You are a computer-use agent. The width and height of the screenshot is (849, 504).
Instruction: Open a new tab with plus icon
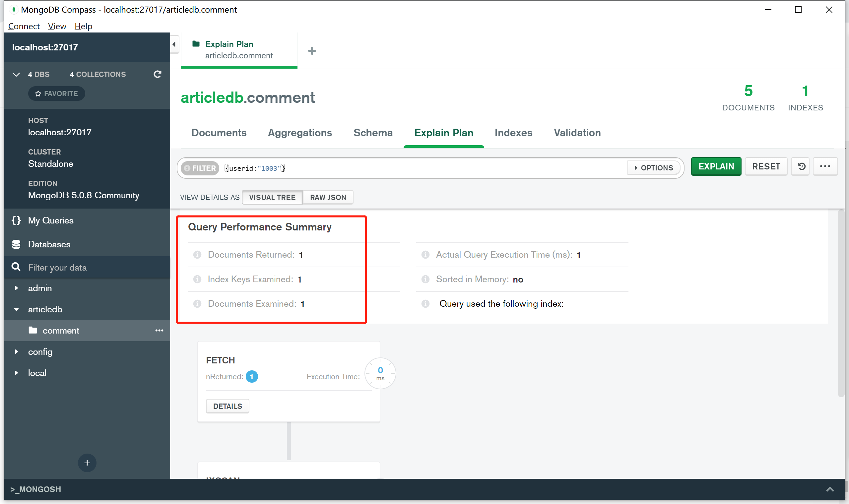pyautogui.click(x=312, y=51)
